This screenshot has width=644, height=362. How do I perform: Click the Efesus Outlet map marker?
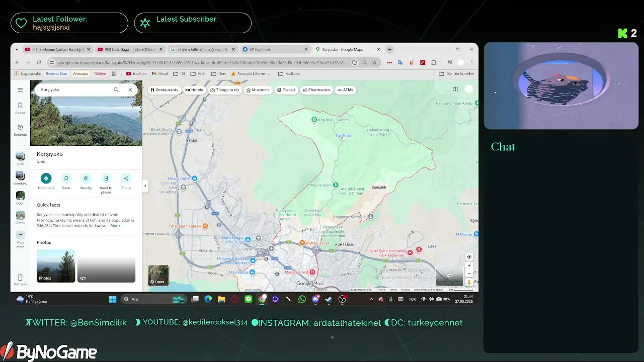coord(195,178)
